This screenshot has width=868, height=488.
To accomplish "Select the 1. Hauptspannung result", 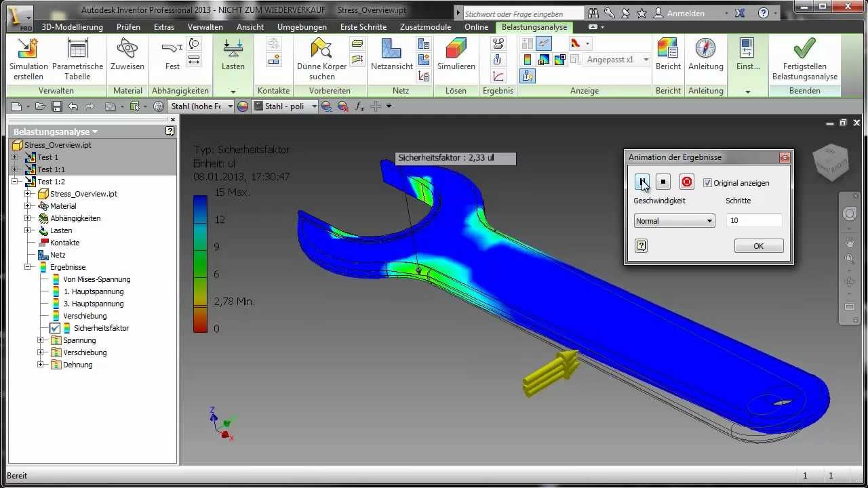I will (x=94, y=291).
